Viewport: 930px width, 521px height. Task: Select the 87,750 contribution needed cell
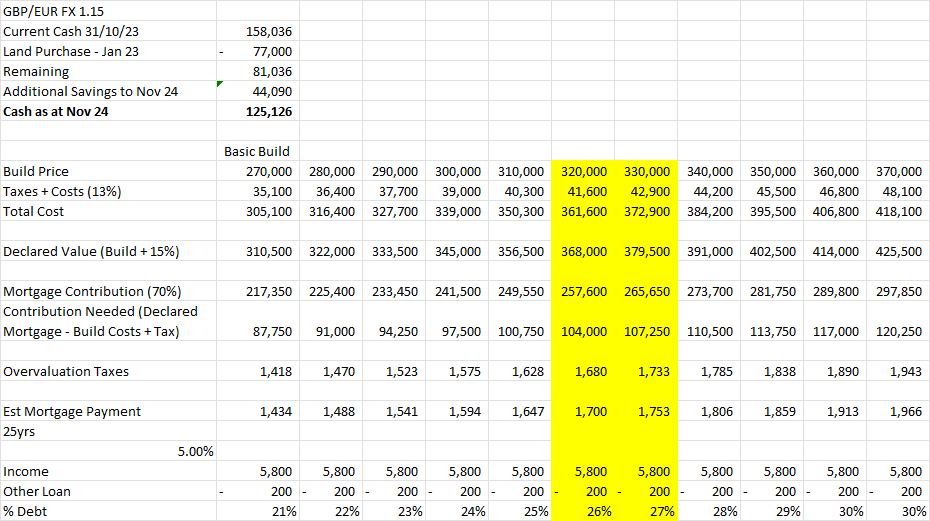268,331
